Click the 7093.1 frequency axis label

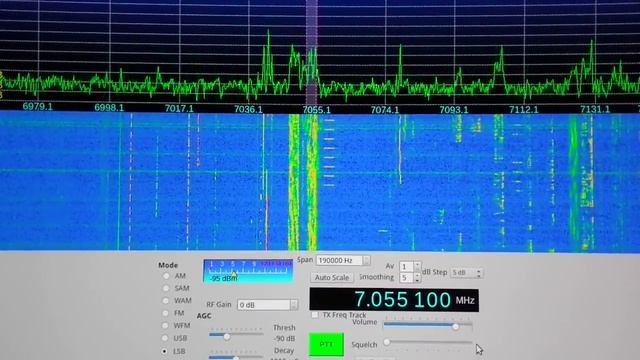pos(454,109)
